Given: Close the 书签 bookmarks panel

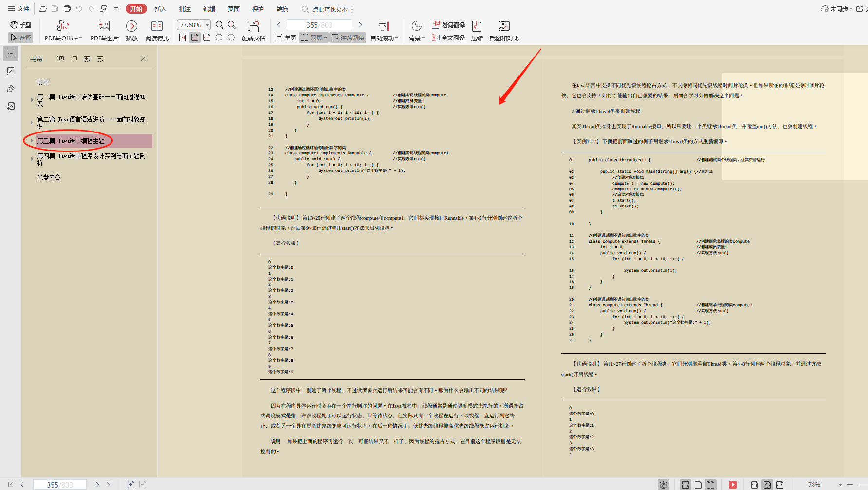Looking at the screenshot, I should 143,59.
